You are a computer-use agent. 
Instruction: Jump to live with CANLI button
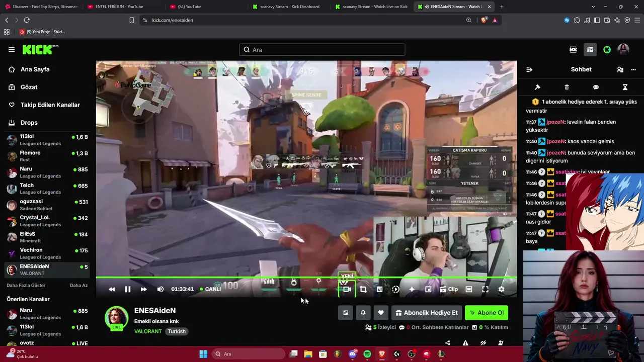210,289
